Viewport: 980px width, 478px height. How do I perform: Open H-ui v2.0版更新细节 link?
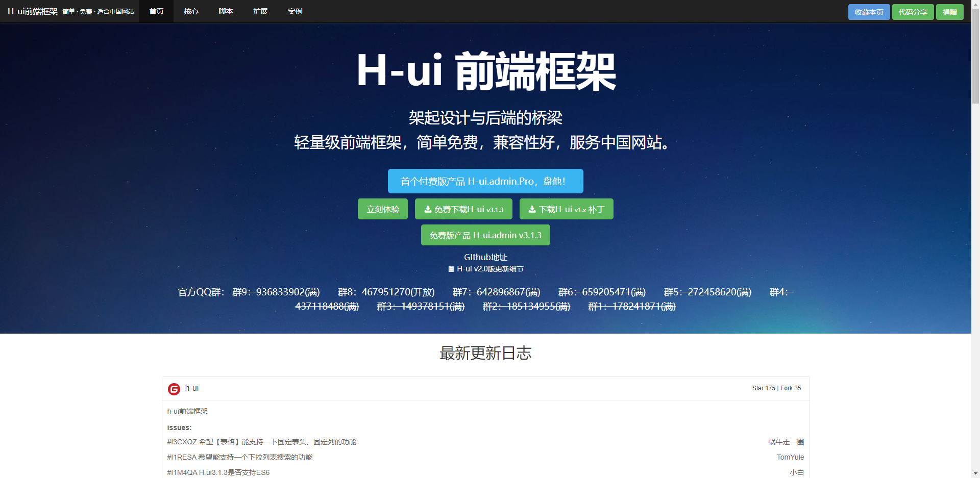[485, 269]
